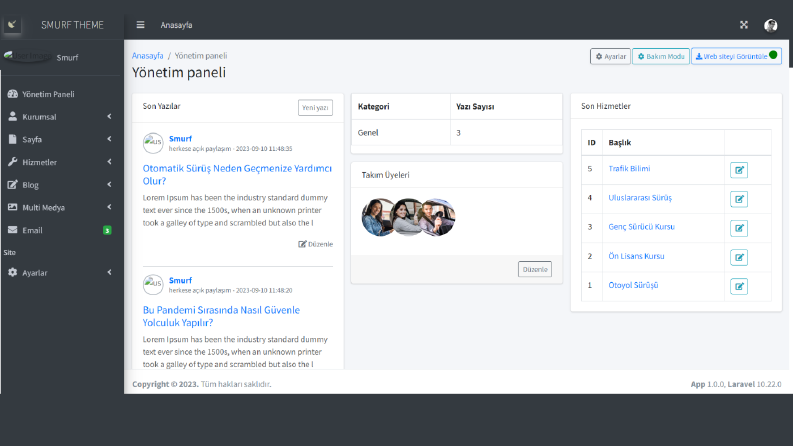Click the Multi Medya image icon in sidebar
793x446 pixels.
(13, 207)
